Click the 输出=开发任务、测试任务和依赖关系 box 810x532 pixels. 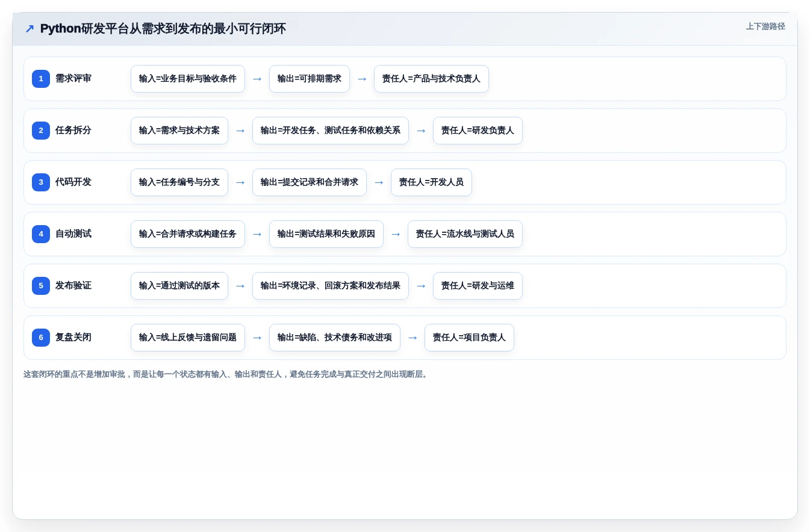tap(331, 131)
